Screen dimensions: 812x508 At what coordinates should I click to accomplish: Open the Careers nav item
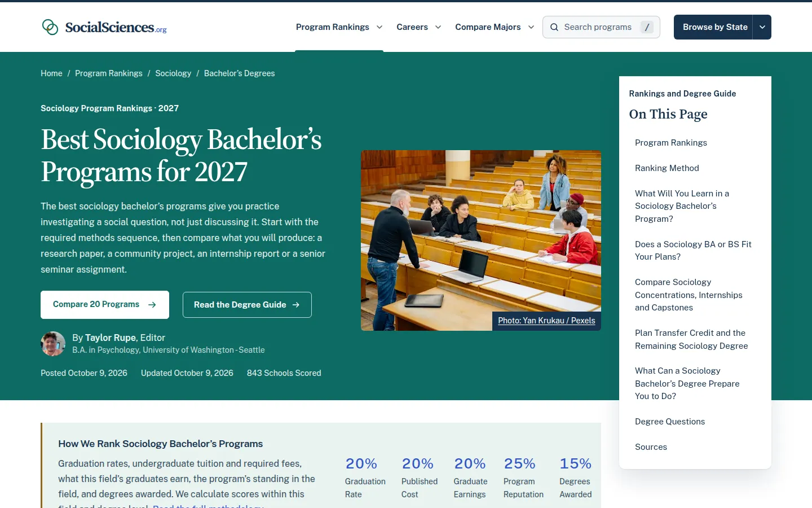(x=412, y=27)
